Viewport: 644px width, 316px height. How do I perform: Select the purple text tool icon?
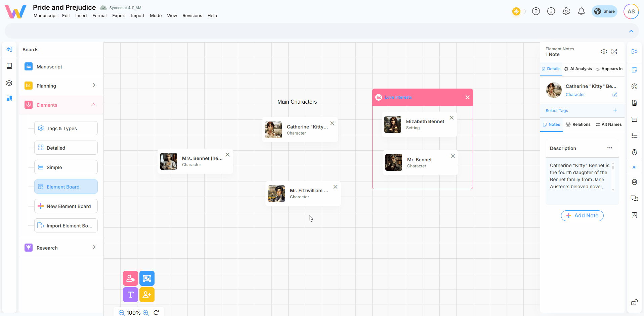pyautogui.click(x=130, y=295)
